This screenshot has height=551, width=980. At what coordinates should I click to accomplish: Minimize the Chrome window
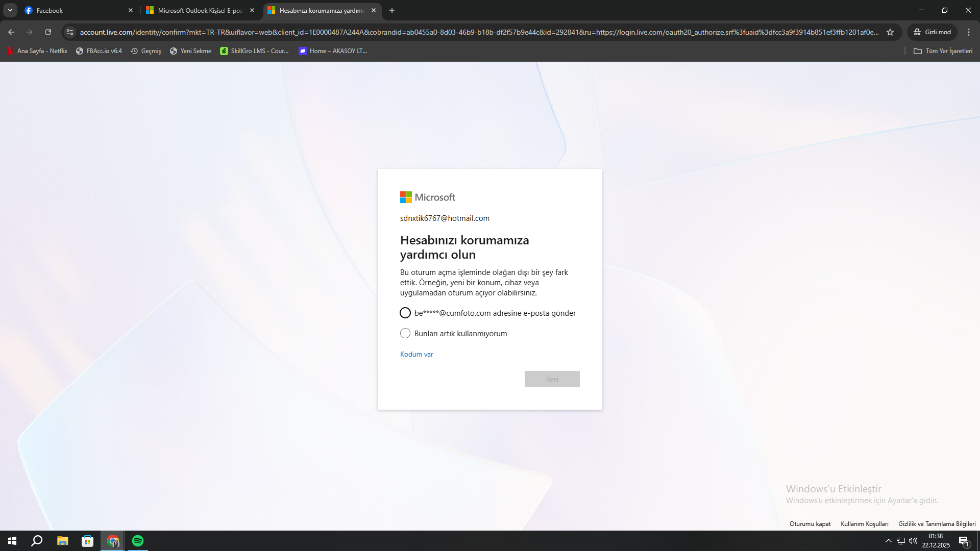pos(921,10)
